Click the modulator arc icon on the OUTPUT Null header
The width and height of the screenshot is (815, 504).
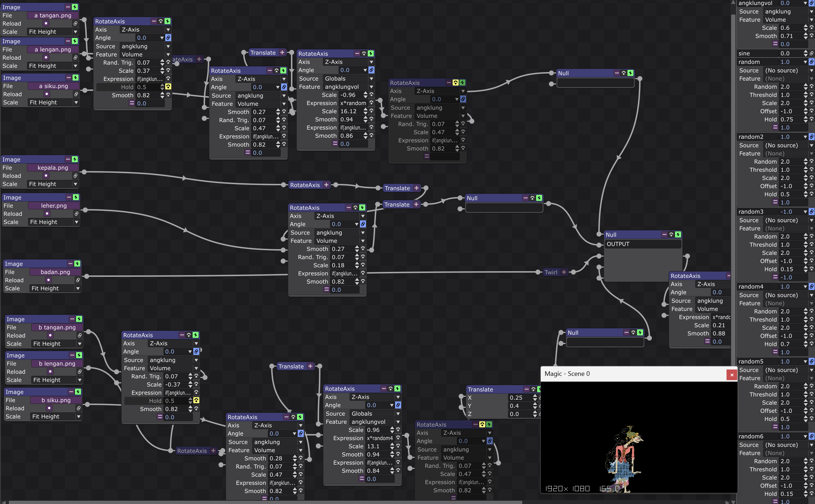[x=671, y=235]
